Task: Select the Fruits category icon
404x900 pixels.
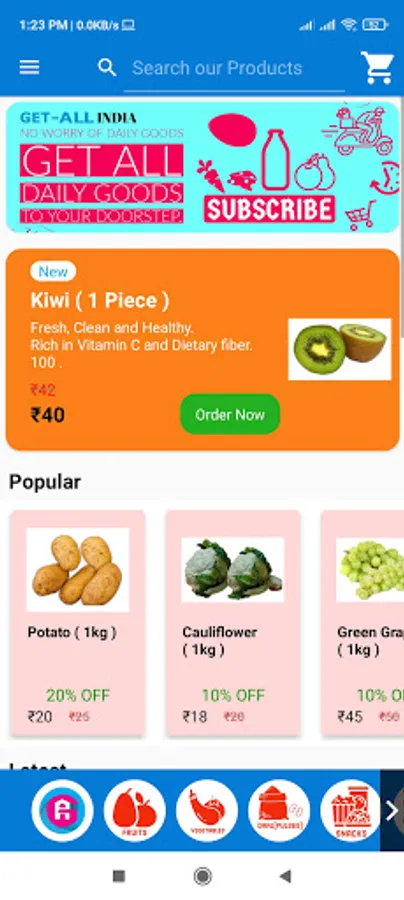Action: tap(134, 810)
